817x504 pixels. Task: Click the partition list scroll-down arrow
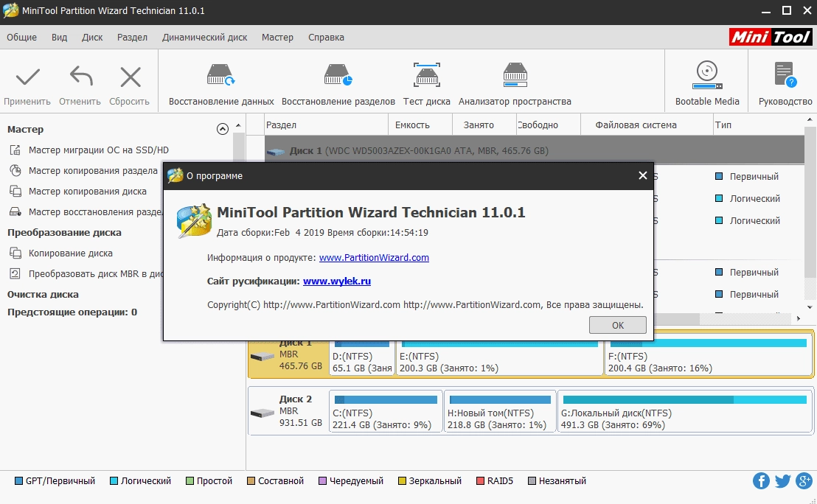pyautogui.click(x=810, y=307)
